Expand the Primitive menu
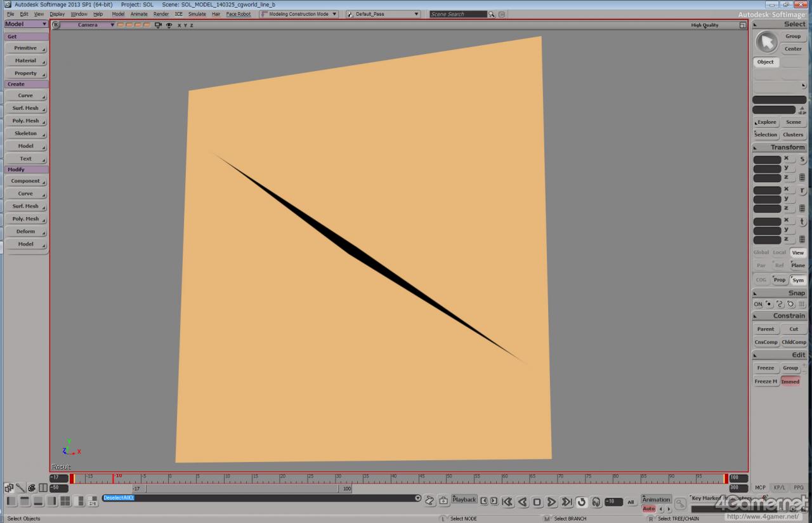Image resolution: width=812 pixels, height=523 pixels. point(26,48)
